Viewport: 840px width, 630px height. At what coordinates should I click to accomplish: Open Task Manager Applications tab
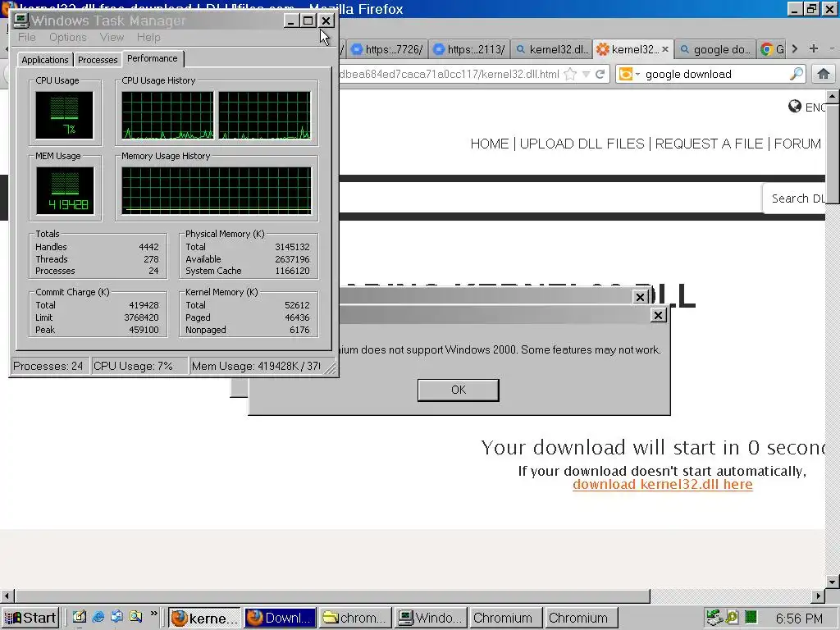45,59
